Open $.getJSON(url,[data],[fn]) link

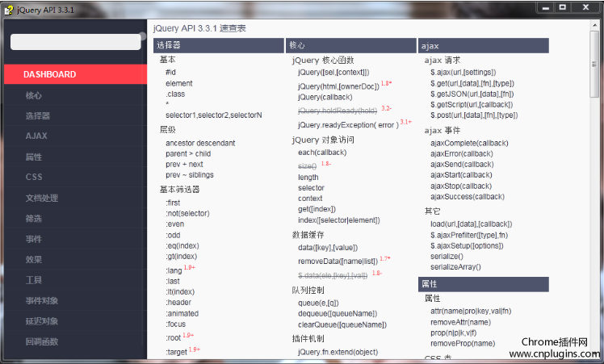click(x=472, y=94)
